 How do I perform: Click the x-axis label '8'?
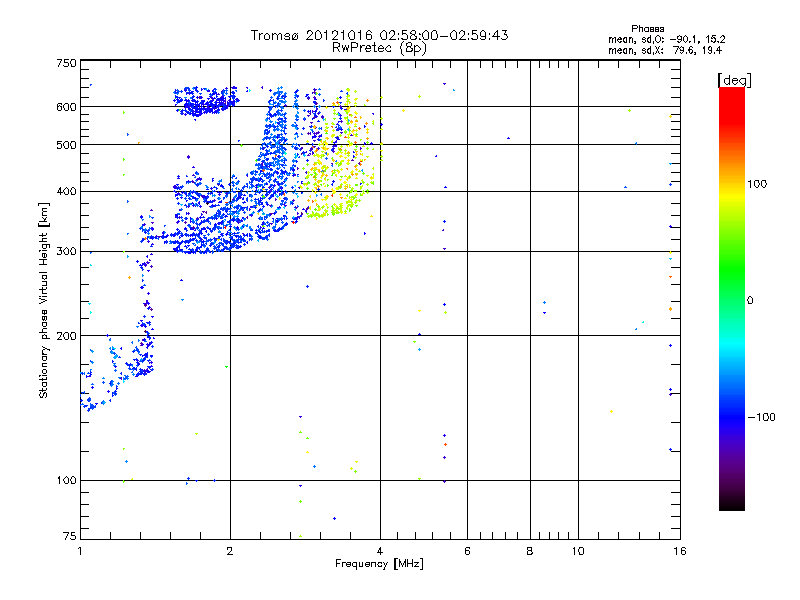click(x=530, y=551)
